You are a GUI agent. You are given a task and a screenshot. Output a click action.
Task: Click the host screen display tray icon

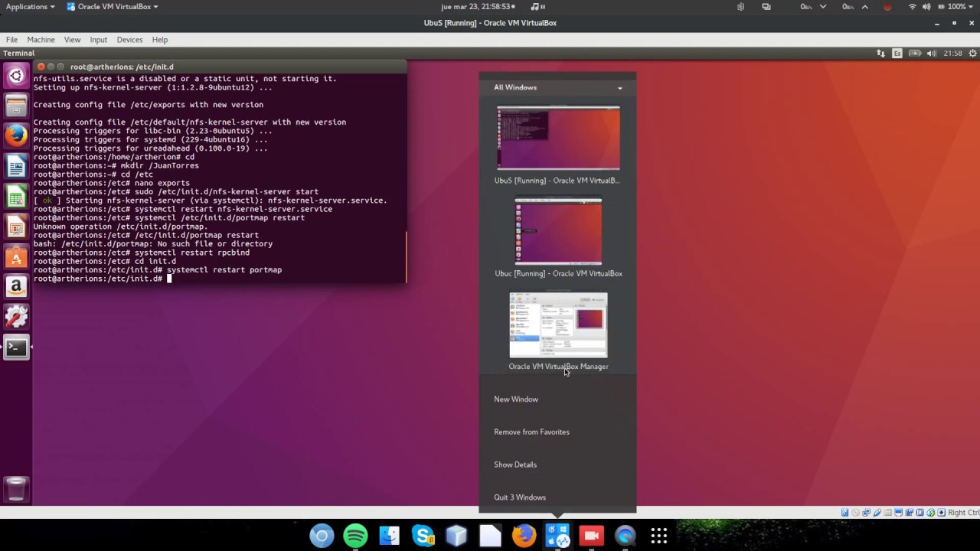tap(766, 7)
